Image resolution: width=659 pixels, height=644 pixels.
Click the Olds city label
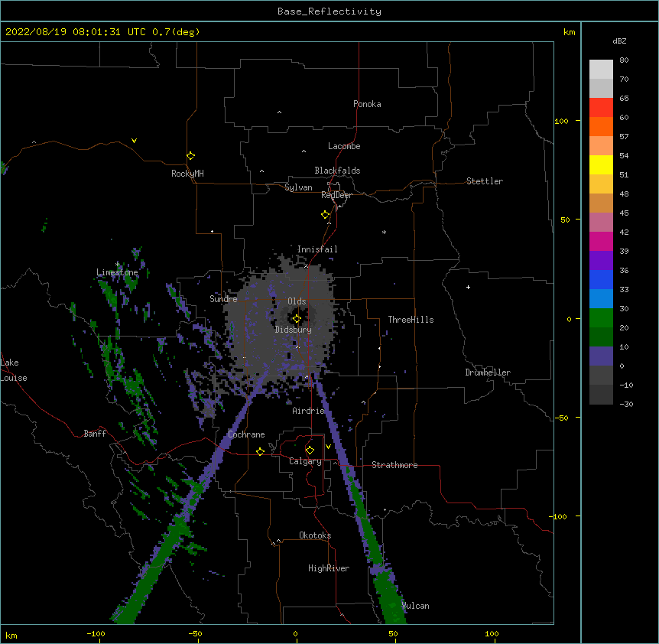point(297,301)
